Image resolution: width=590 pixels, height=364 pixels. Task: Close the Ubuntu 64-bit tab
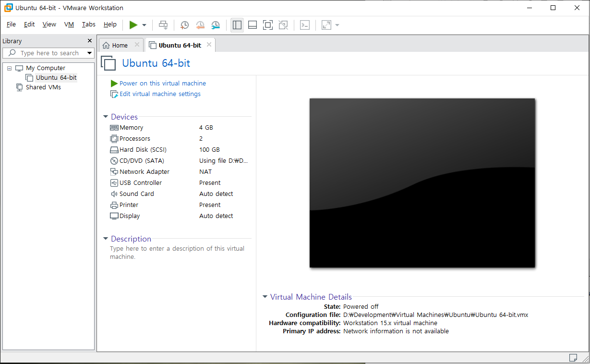(209, 45)
